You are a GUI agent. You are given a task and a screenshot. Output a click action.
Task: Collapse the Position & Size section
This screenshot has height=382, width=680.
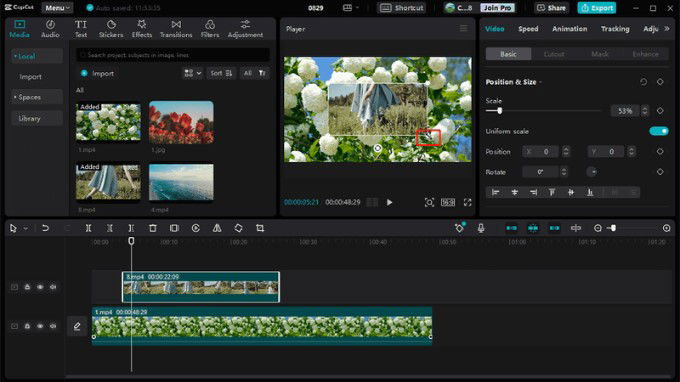point(540,82)
